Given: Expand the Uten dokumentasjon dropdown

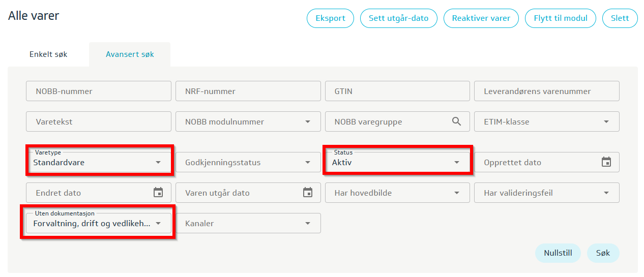Looking at the screenshot, I should [158, 223].
